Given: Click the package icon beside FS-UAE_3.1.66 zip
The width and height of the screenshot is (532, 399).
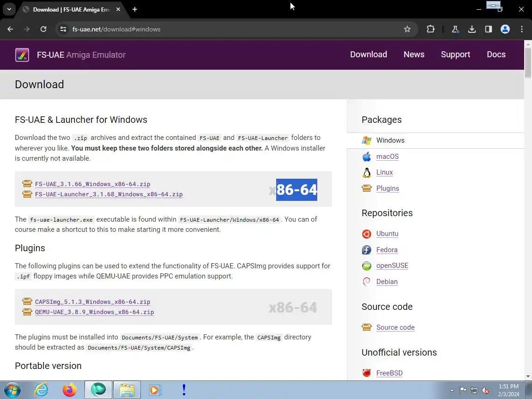Looking at the screenshot, I should tap(27, 183).
